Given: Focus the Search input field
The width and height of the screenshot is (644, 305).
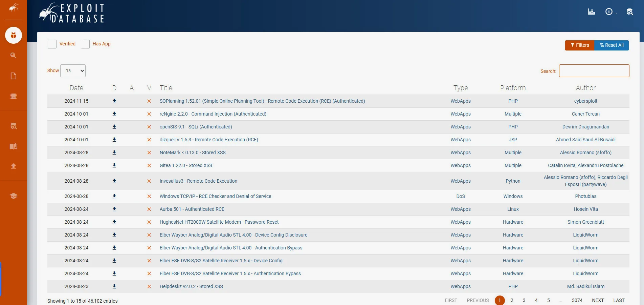Looking at the screenshot, I should [x=594, y=71].
